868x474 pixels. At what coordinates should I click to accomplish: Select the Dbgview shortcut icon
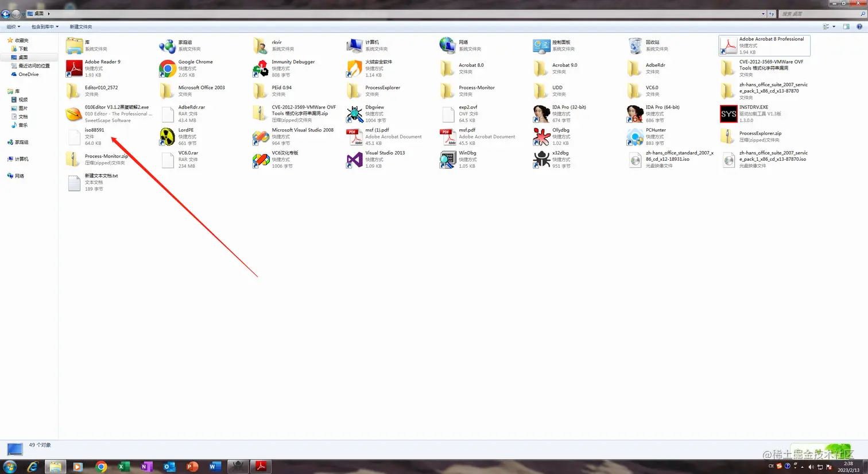click(x=355, y=114)
